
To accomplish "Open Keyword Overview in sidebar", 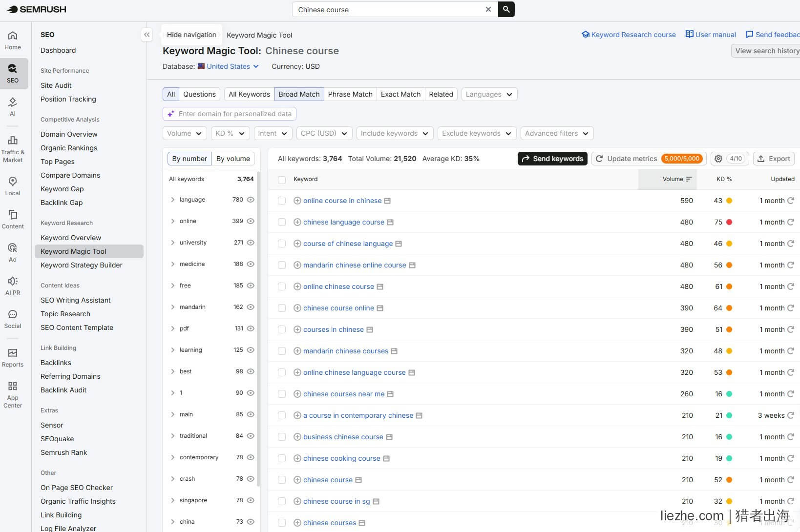I will coord(71,238).
